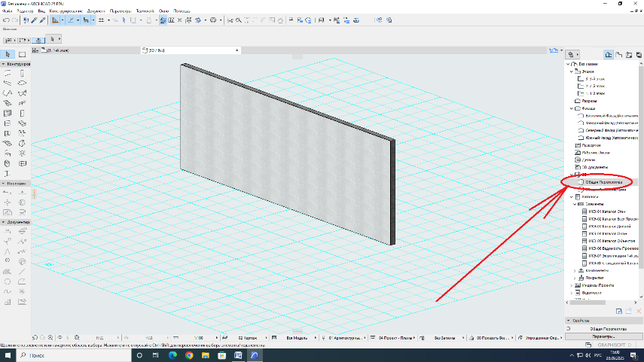Select the Spline tool

coord(8,291)
